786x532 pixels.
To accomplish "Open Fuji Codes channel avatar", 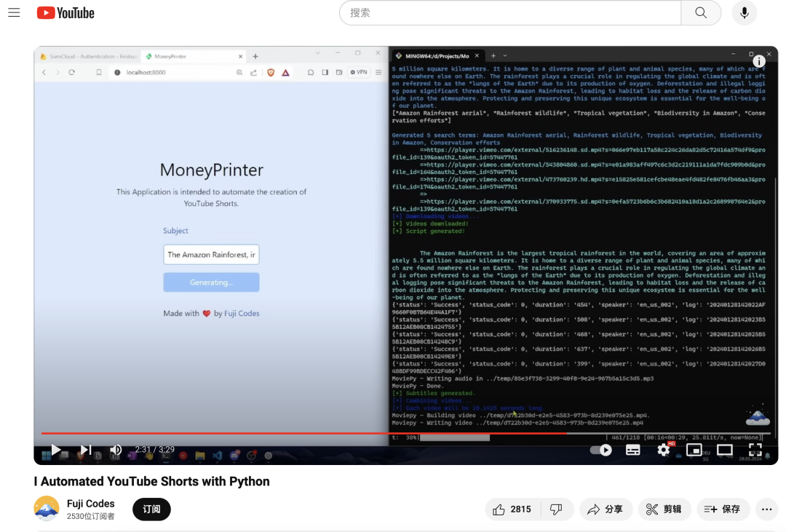I will point(46,509).
